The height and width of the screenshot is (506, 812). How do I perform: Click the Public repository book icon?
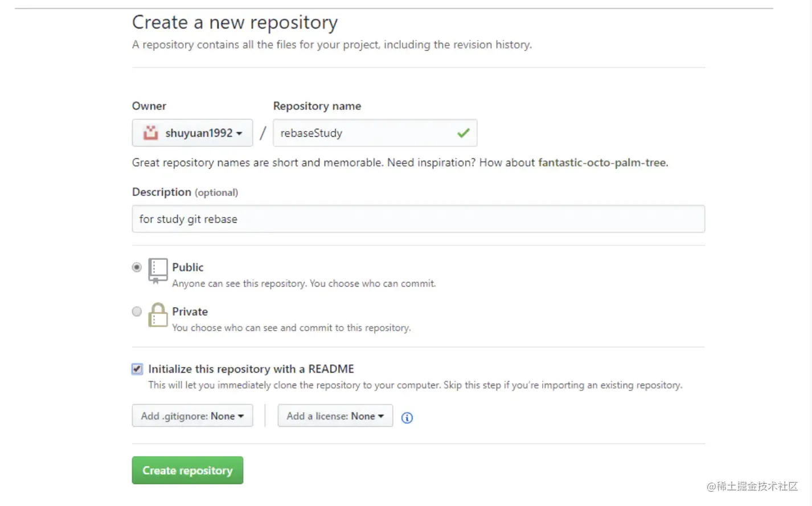[x=158, y=270]
